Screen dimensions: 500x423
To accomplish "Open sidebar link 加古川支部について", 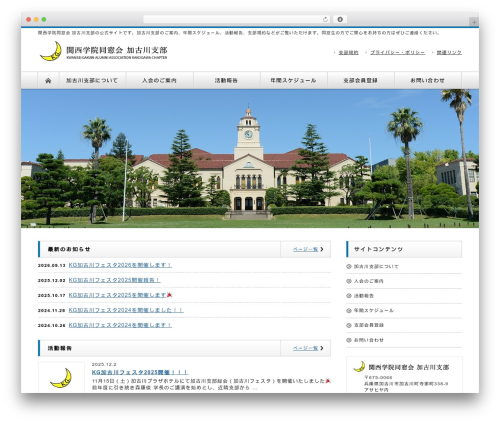I will [376, 266].
